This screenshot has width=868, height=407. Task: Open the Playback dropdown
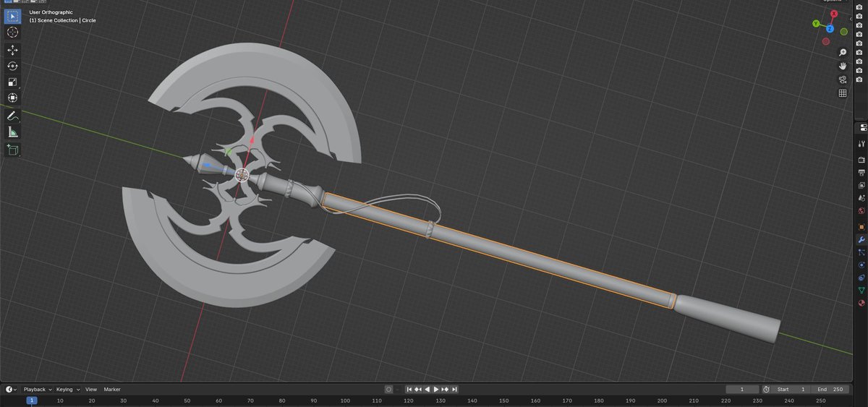click(37, 389)
